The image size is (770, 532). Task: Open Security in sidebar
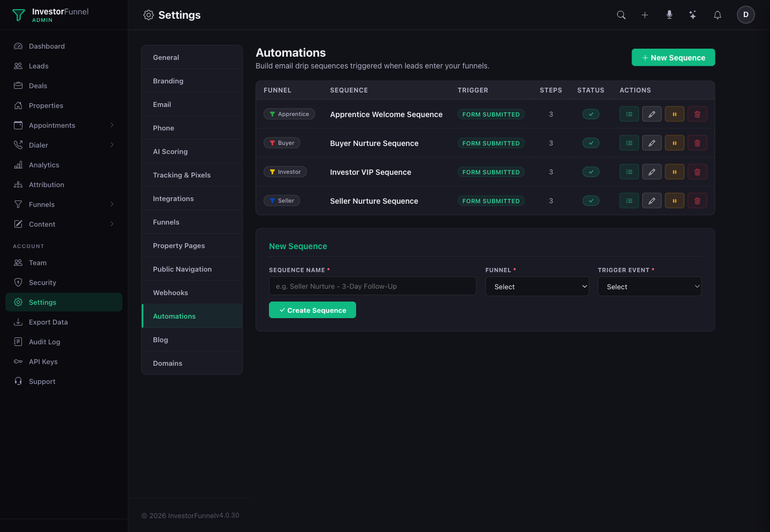[x=64, y=282]
